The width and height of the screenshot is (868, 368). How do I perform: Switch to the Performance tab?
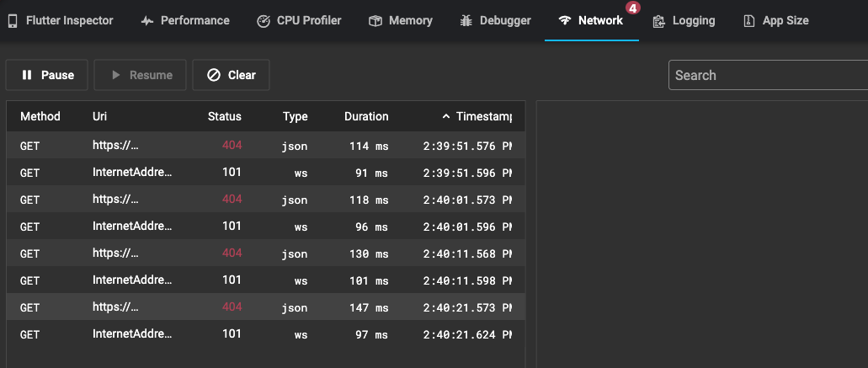point(185,20)
